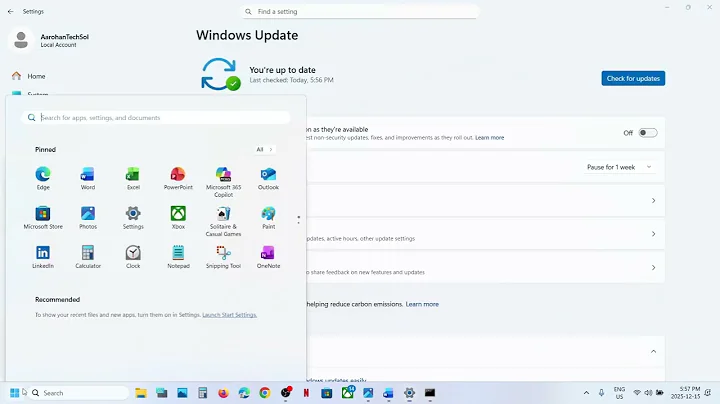The image size is (720, 404).
Task: Launch the Clock app
Action: [x=133, y=257]
